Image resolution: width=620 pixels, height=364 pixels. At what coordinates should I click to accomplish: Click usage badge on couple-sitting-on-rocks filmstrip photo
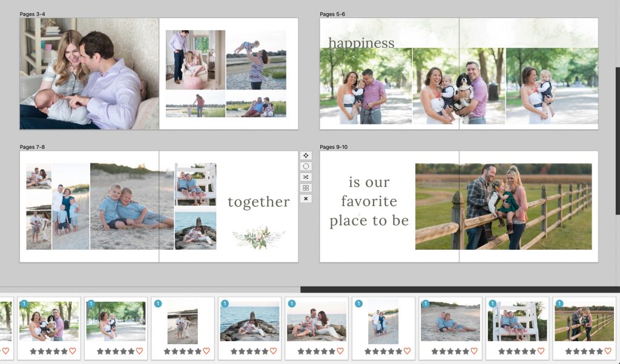tap(292, 304)
